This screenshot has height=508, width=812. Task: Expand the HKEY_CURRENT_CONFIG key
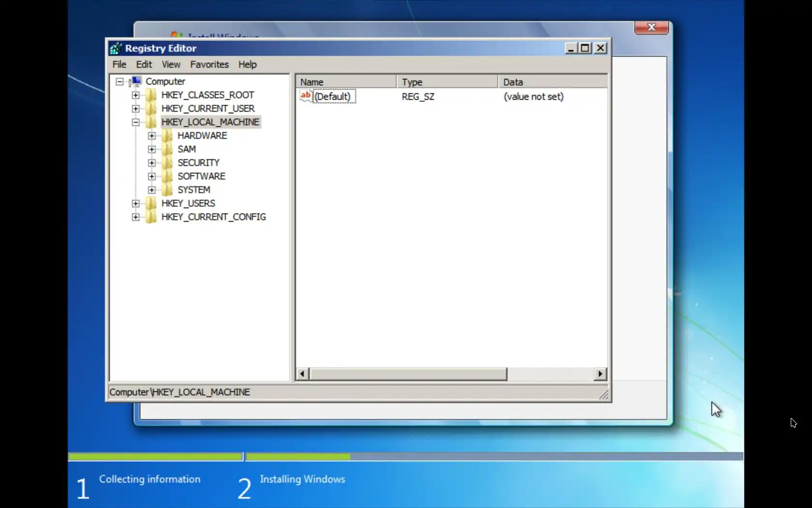[136, 217]
